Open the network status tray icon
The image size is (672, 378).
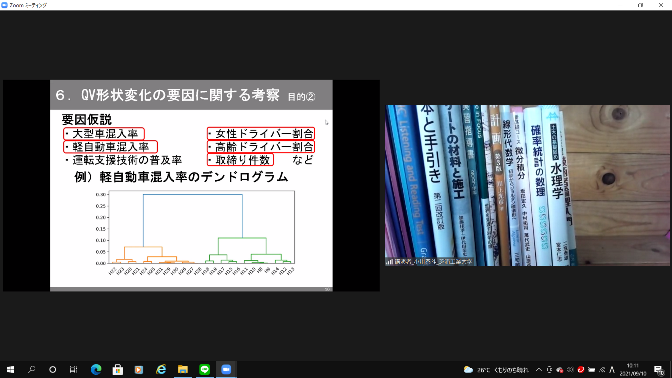[x=602, y=369]
